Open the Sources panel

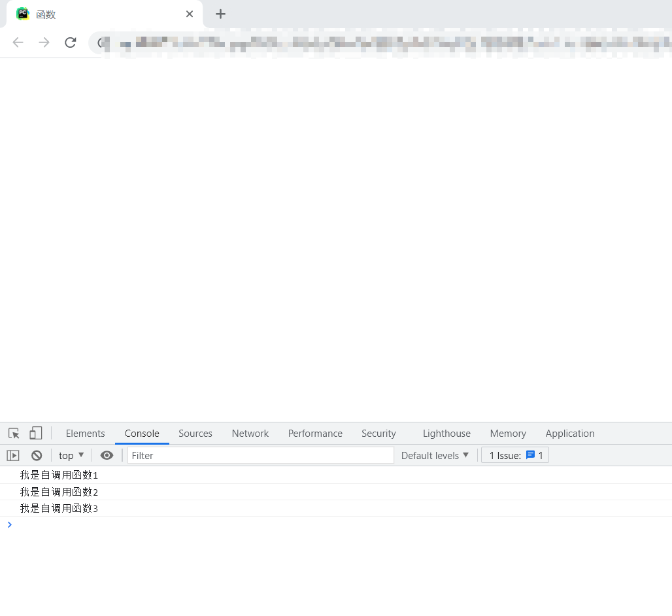pyautogui.click(x=195, y=434)
